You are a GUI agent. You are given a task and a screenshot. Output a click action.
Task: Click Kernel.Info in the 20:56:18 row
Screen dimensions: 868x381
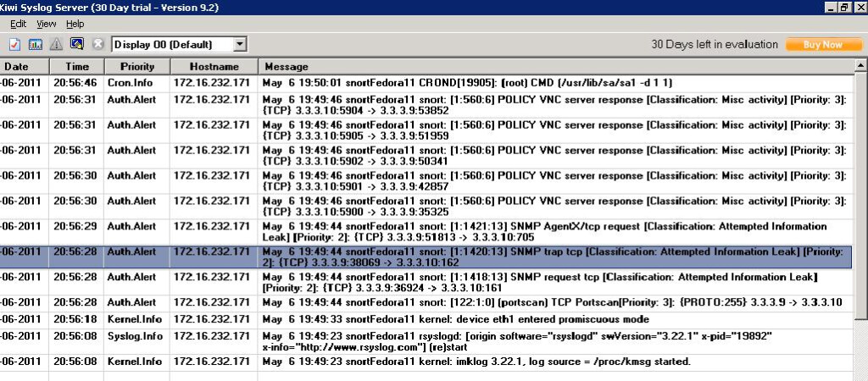(137, 320)
